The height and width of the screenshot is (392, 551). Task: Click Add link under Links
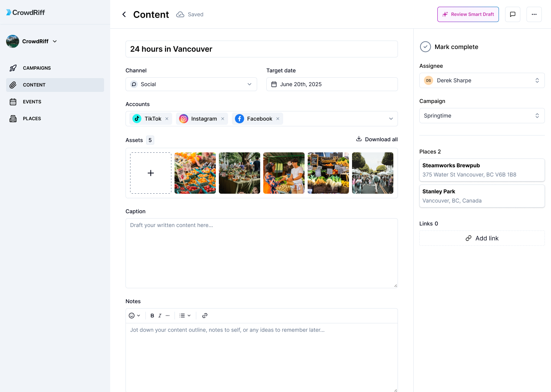coord(482,238)
